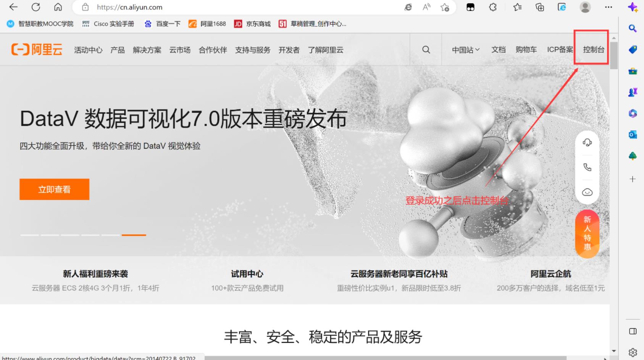This screenshot has height=360, width=644.
Task: Open sidebar Microsoft 365 icon
Action: tap(633, 114)
